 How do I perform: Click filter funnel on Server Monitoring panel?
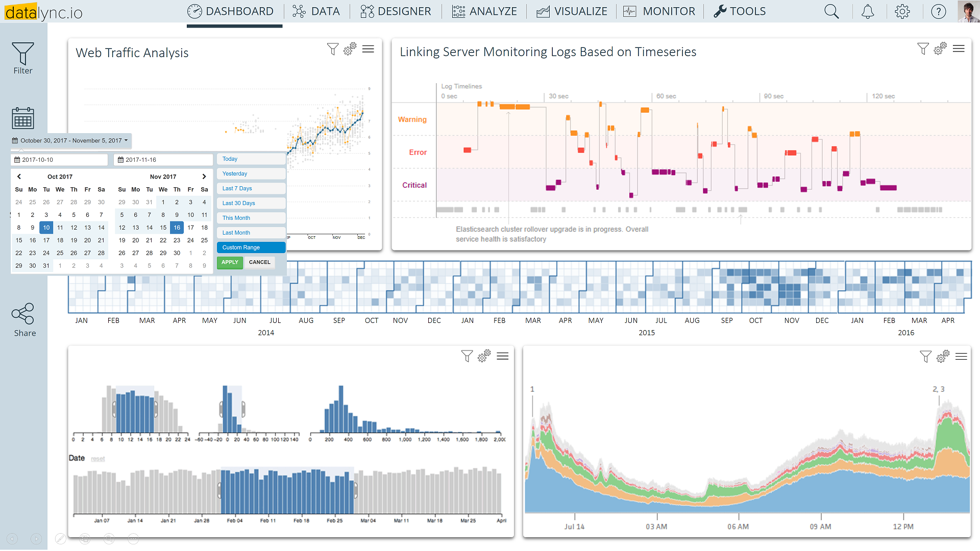(923, 49)
